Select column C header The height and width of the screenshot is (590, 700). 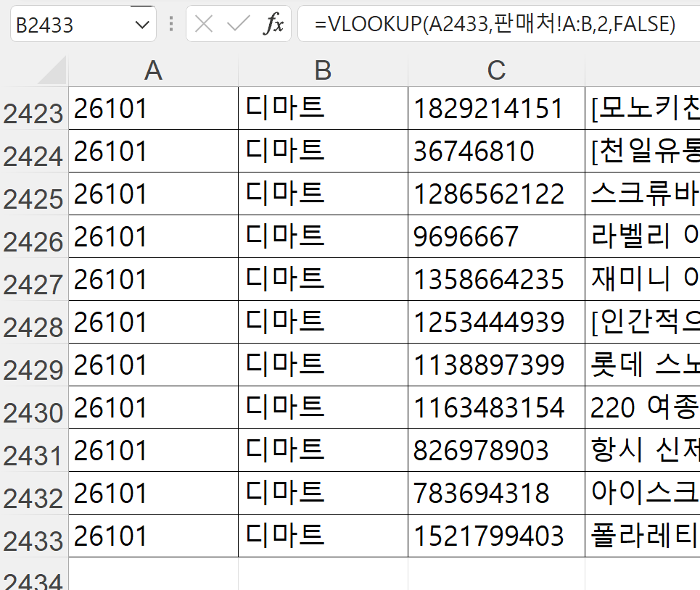point(496,70)
